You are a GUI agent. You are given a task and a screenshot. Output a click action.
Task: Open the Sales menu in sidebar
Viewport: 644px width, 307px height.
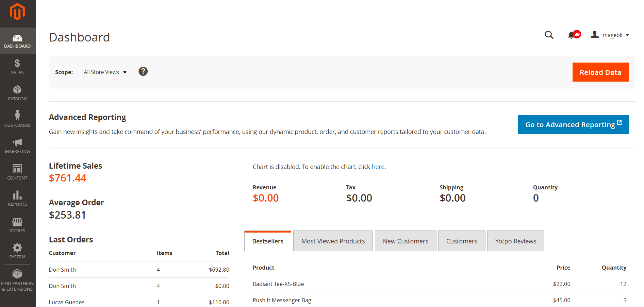coord(17,67)
